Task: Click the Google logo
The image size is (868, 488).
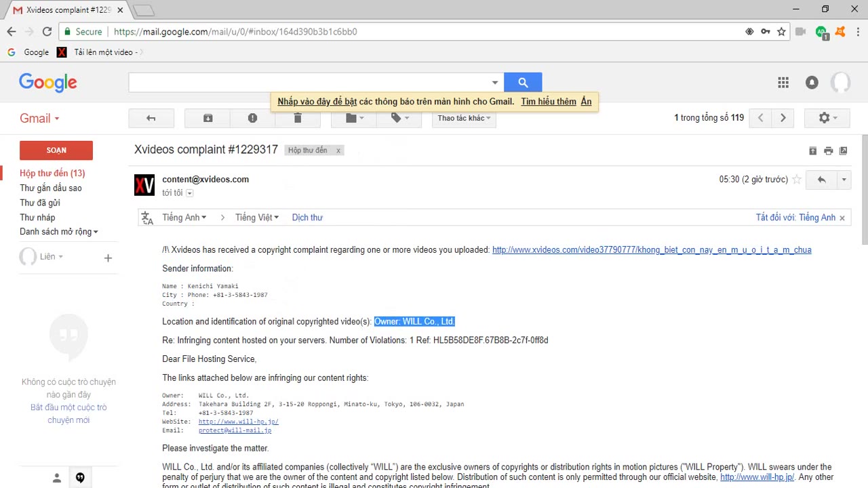Action: pos(47,83)
